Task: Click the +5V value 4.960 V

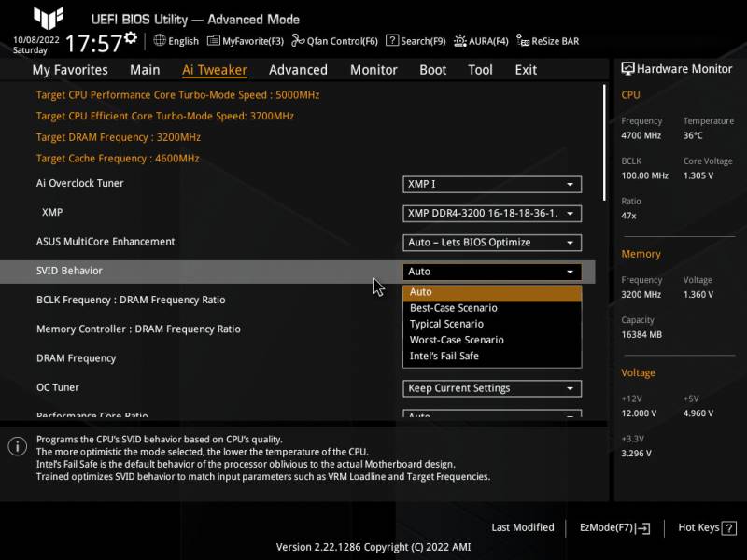Action: pyautogui.click(x=698, y=413)
